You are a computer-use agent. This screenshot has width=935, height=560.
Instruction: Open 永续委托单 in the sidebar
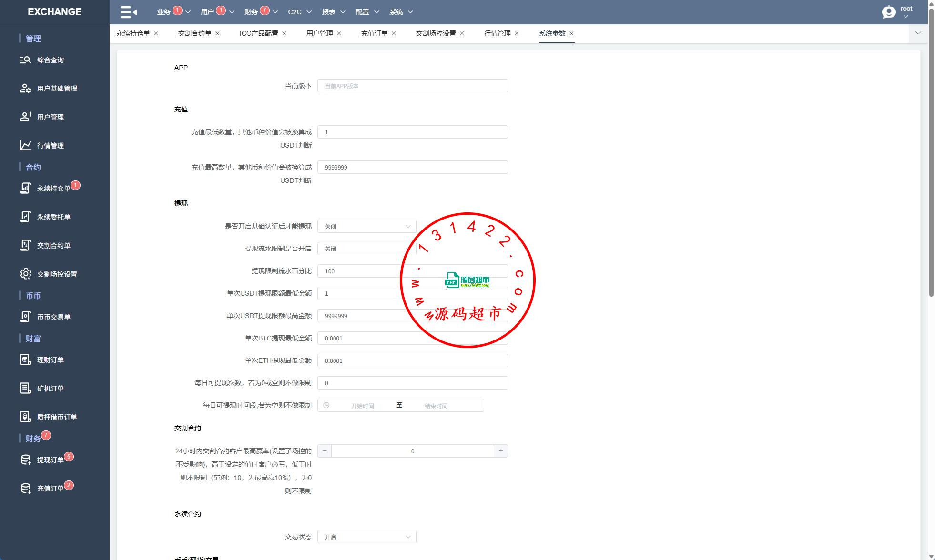click(x=53, y=217)
